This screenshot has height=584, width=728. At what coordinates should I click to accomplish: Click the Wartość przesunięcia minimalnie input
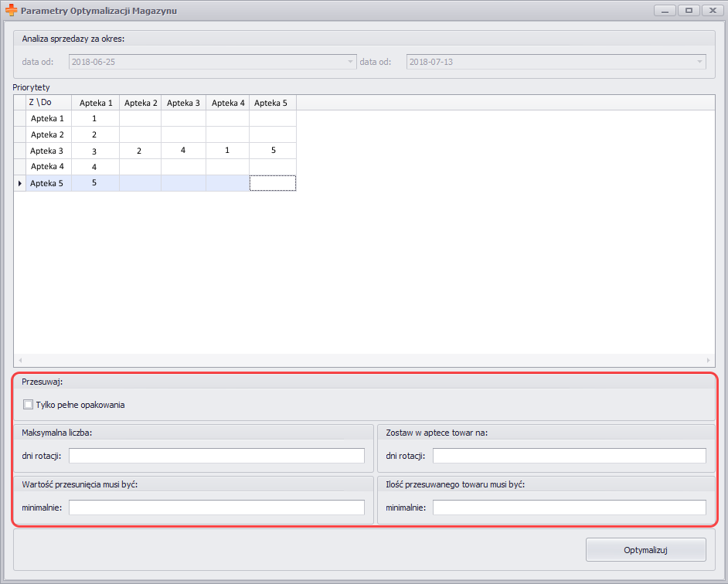[x=216, y=508]
